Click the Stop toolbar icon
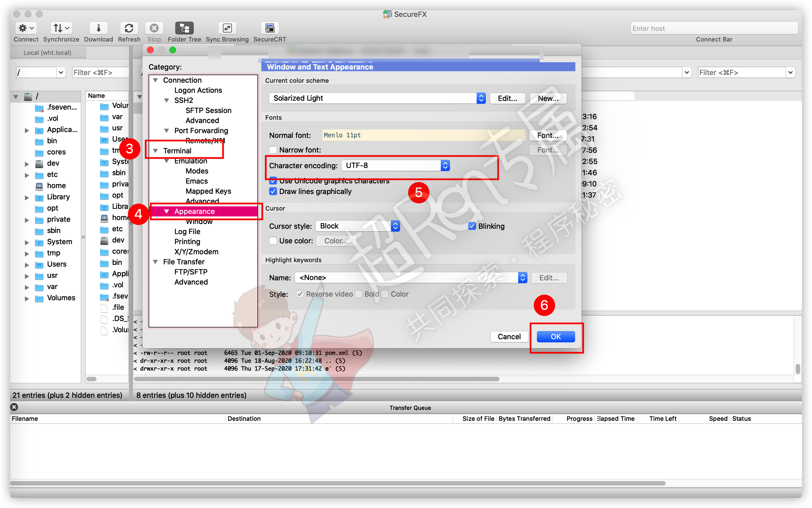 click(x=154, y=28)
